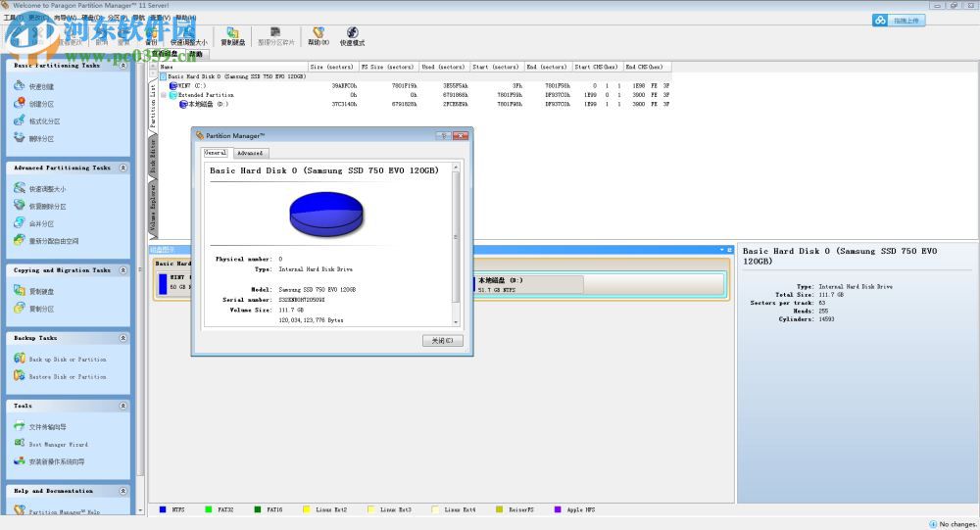Viewport: 980px width, 530px height.
Task: Click the Back up Disk or Partition icon
Action: coord(20,359)
